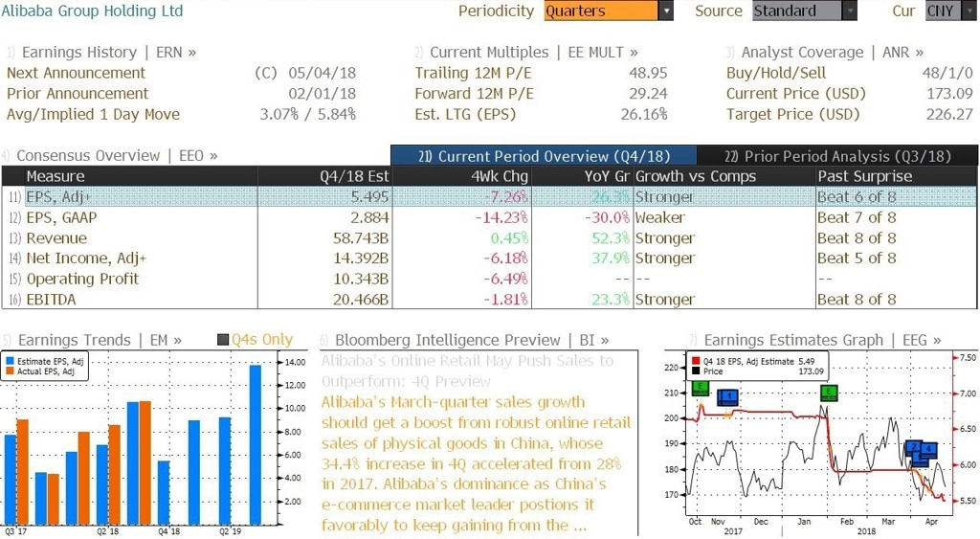Viewport: 980px width, 539px height.
Task: Click the green E earnings marker near October
Action: (x=700, y=388)
